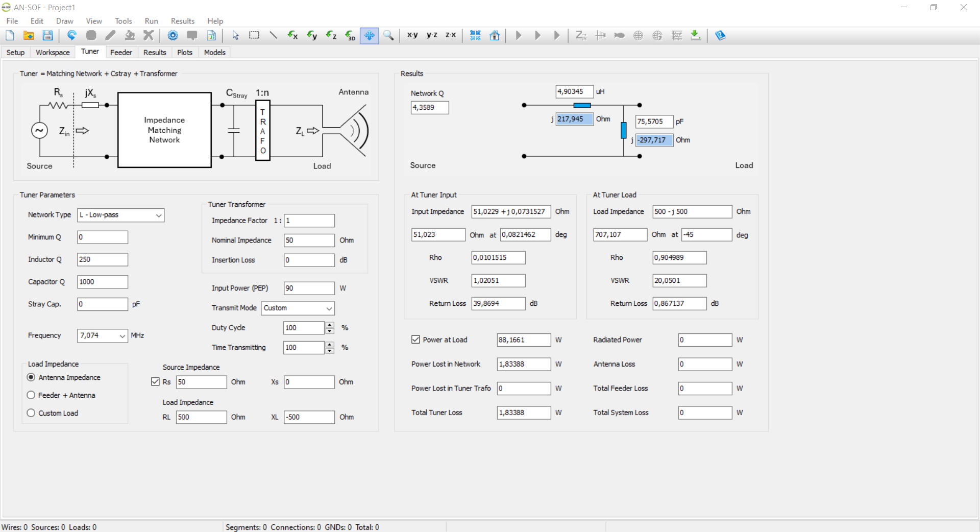Uncheck the Rs source impedance checkbox

pos(156,382)
